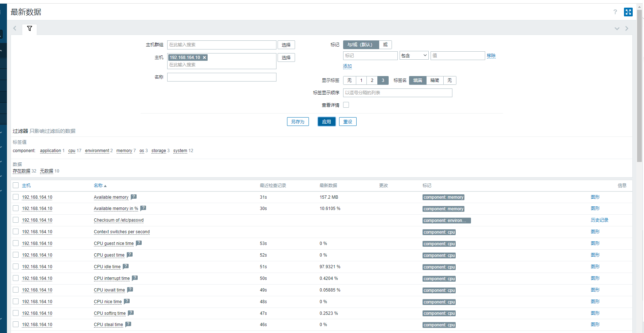
Task: Set 显示标签 count to 2
Action: pos(372,80)
